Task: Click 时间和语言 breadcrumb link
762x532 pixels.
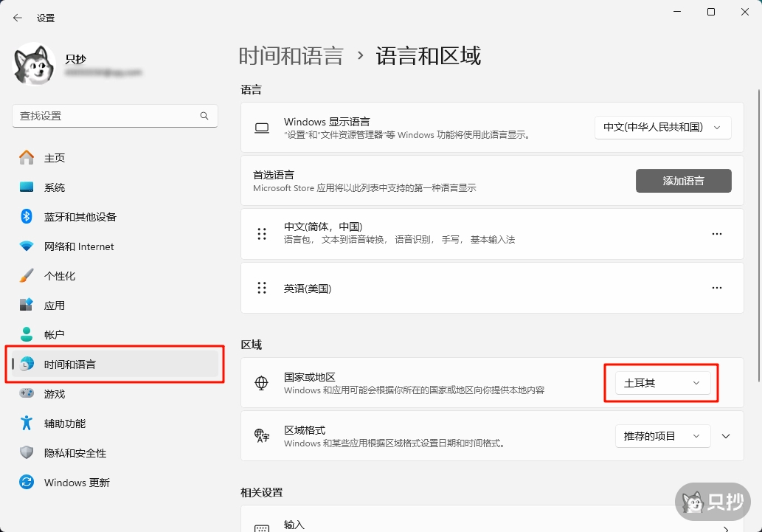Action: point(291,56)
